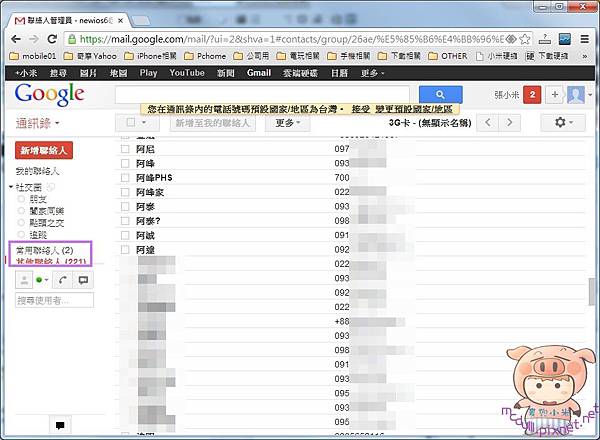Toggle the select-all checkbox in toolbar

click(x=130, y=122)
